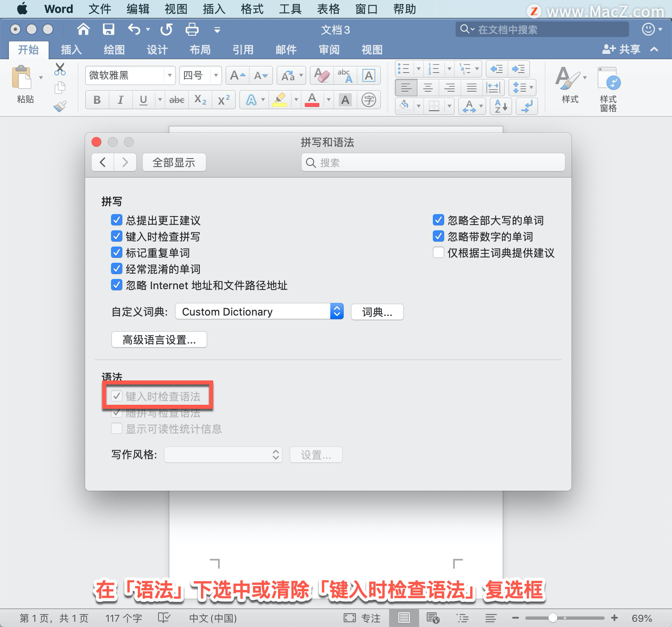The height and width of the screenshot is (627, 672).
Task: Open Custom Dictionary popup menu
Action: (x=259, y=311)
